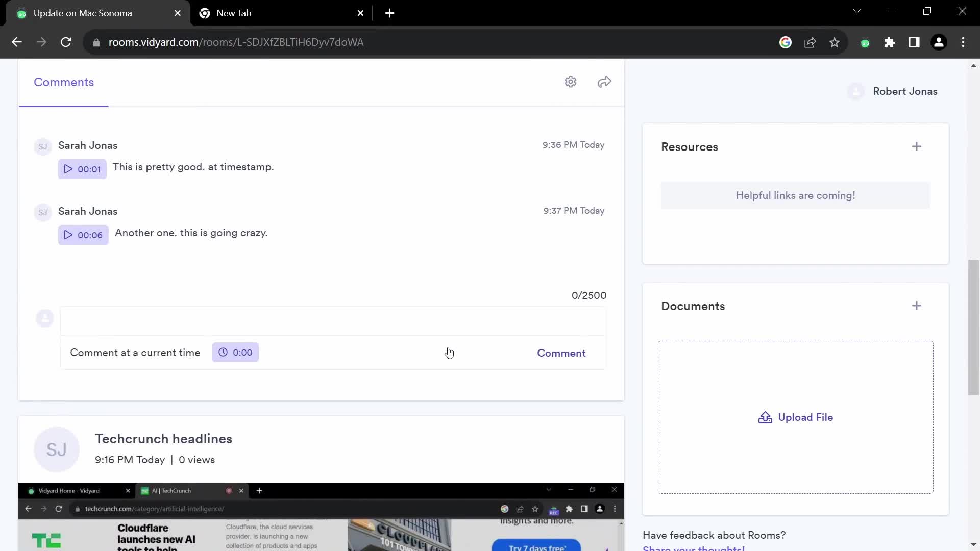Viewport: 980px width, 551px height.
Task: Switch to the New Tab tab
Action: pos(281,13)
